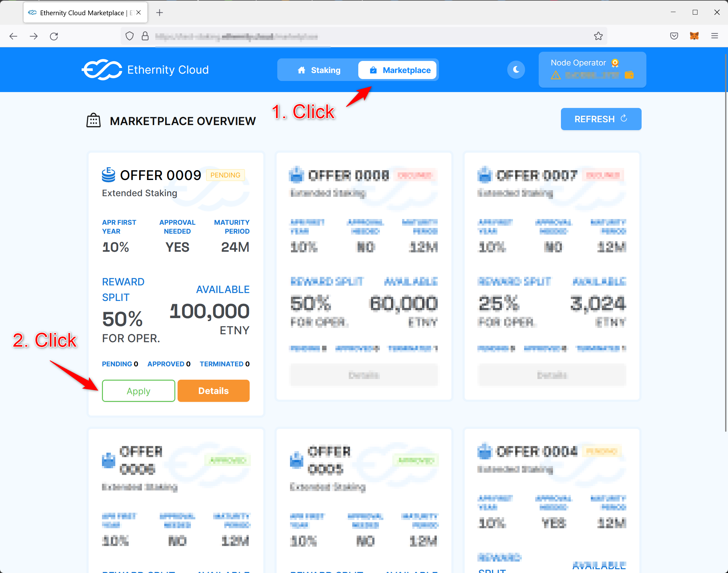This screenshot has height=573, width=728.
Task: Toggle dark mode moon button
Action: [x=516, y=70]
